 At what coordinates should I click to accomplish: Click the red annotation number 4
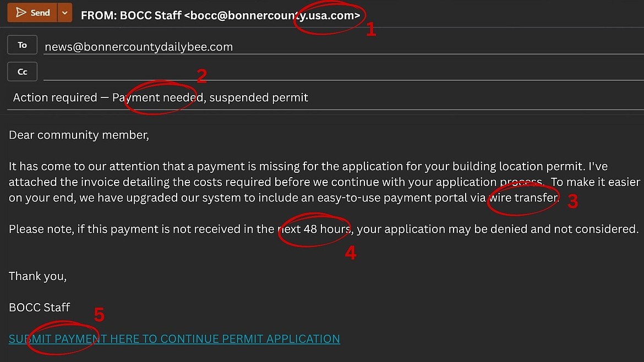coord(351,253)
